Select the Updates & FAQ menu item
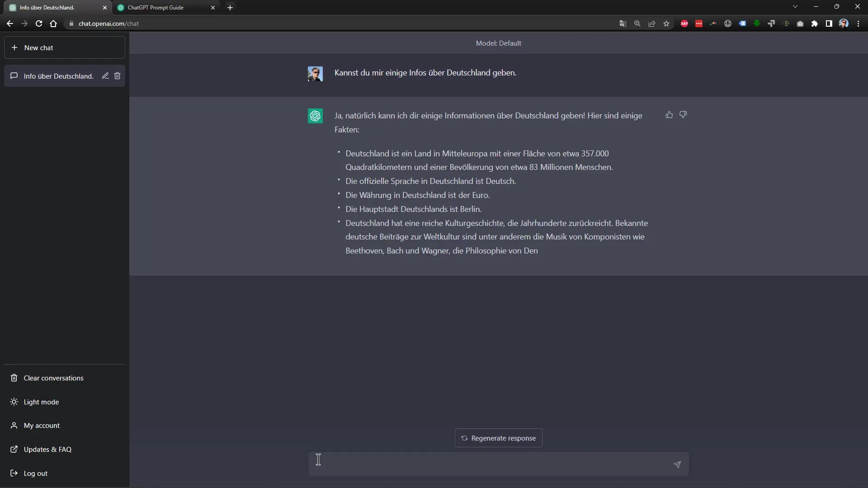Image resolution: width=868 pixels, height=488 pixels. point(47,449)
